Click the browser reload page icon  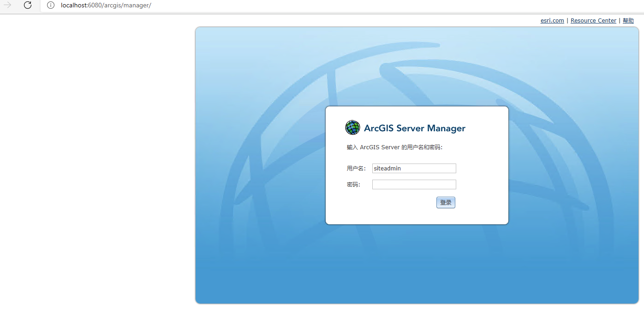coord(28,6)
